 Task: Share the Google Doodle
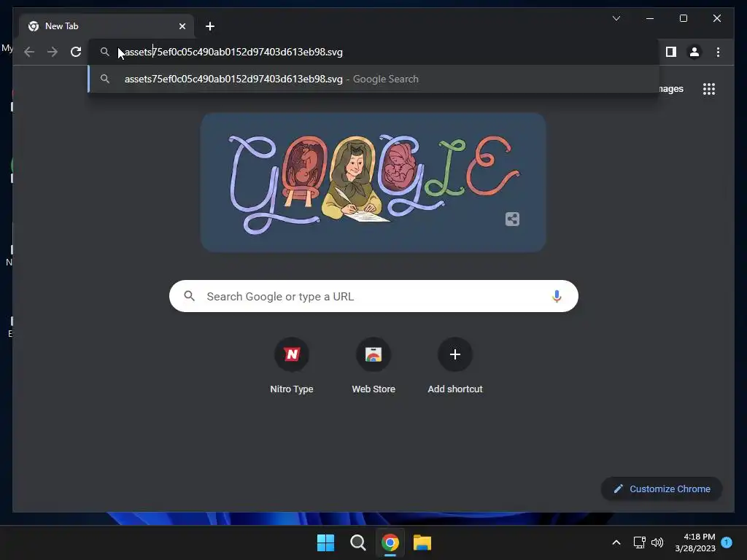click(x=512, y=219)
